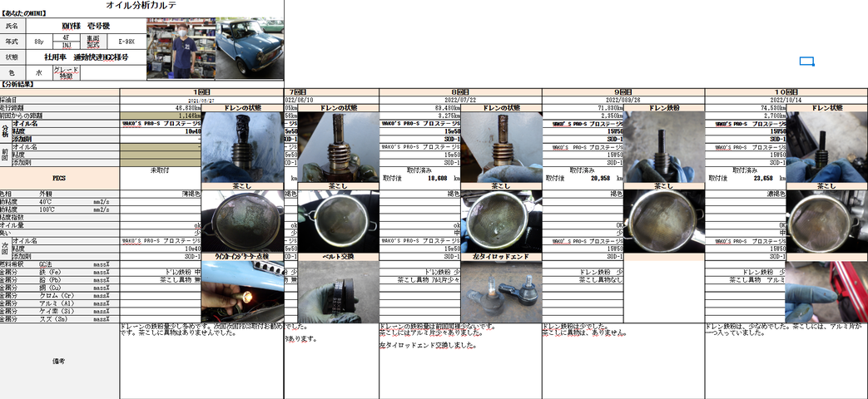Click the 2,700km distance cell
Viewport: 868px width, 399px height.
(x=746, y=116)
